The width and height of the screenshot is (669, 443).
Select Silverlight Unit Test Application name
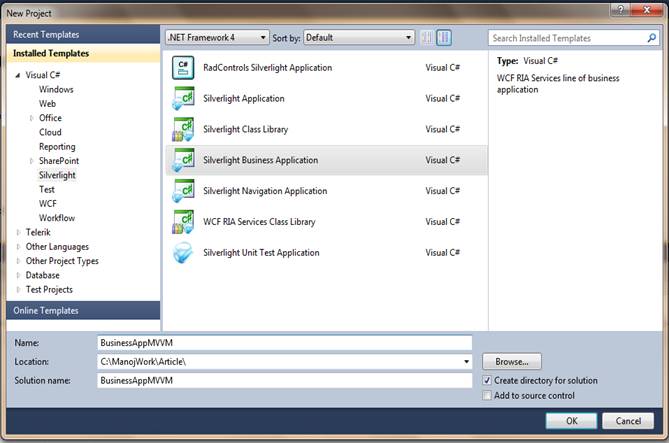coord(261,252)
